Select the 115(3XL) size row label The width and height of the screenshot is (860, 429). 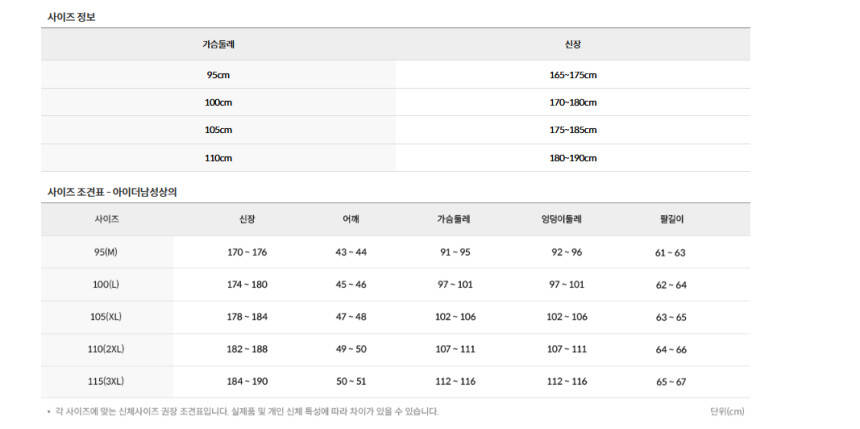106,381
